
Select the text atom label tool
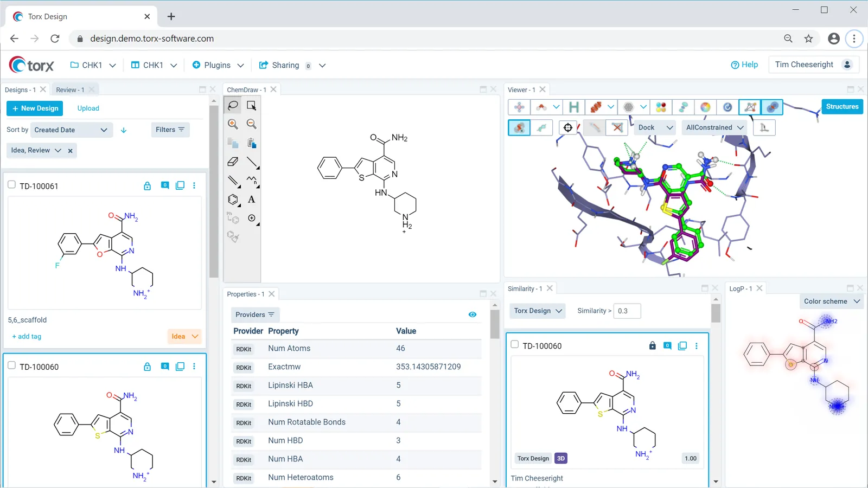[x=251, y=200]
